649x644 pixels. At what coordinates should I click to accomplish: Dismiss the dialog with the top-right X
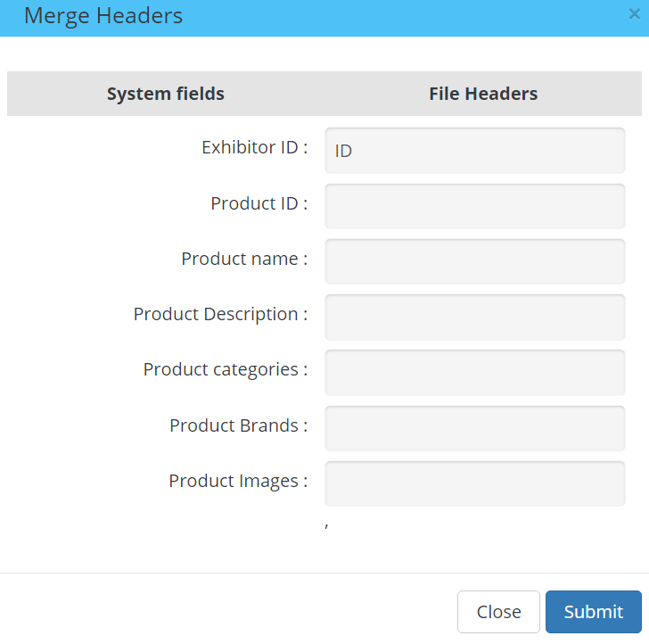[x=633, y=13]
